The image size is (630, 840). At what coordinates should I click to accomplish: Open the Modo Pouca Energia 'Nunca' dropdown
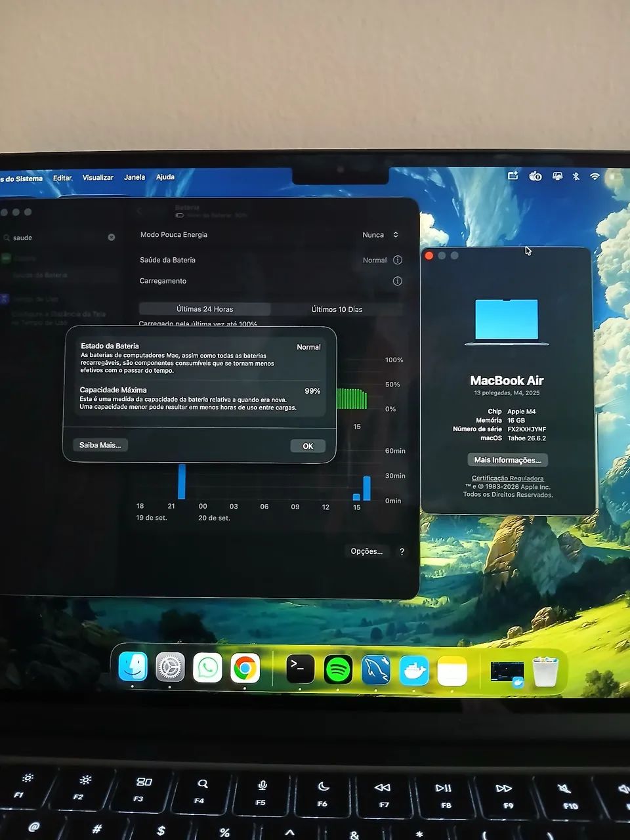381,235
